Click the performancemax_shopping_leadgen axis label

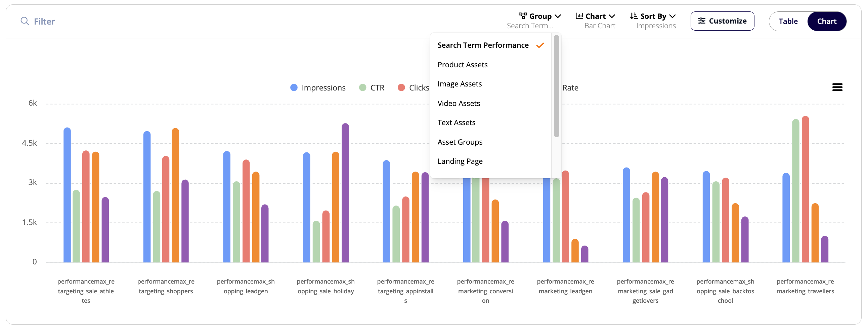point(246,286)
